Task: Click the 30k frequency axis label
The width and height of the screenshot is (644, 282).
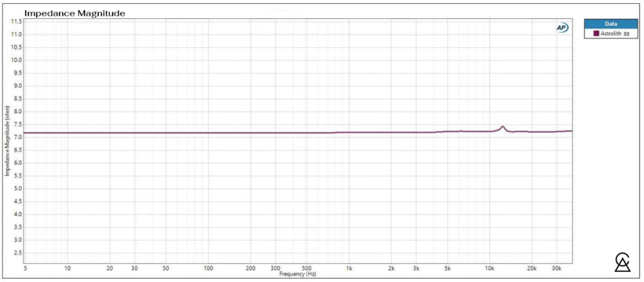Action: [x=557, y=268]
